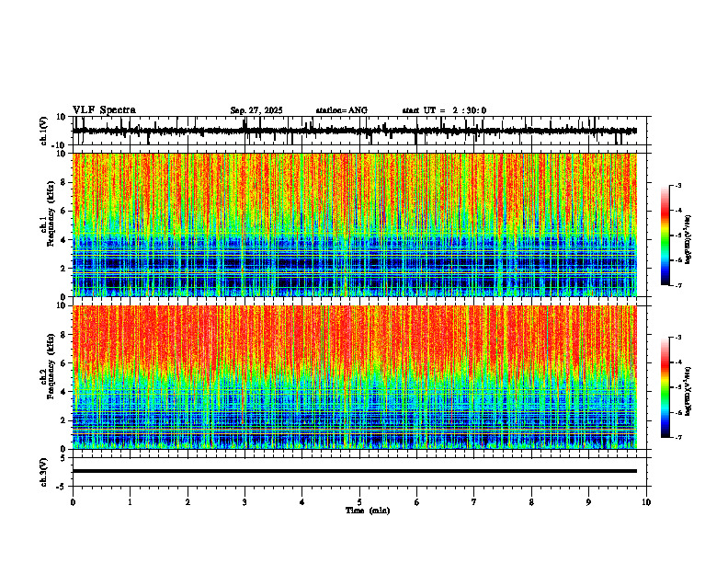Click the ch.1 colorbar PSD unit label
This screenshot has height=563, width=728.
pos(688,240)
